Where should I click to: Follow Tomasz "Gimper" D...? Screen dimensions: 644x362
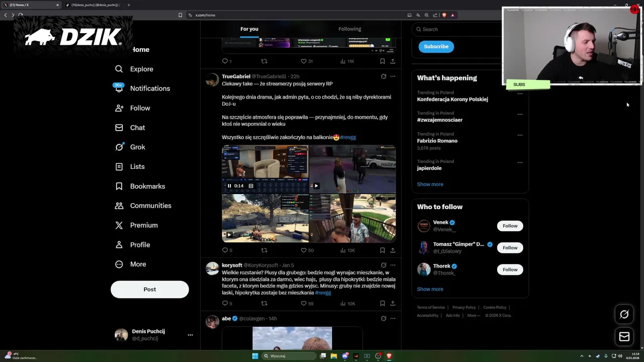[510, 248]
